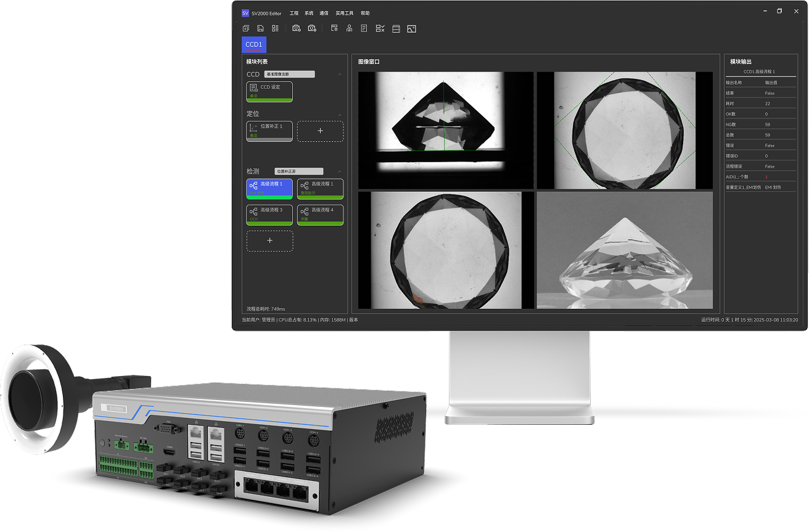Open the 位置补正源 dropdown field
The image size is (809, 532).
click(x=298, y=171)
